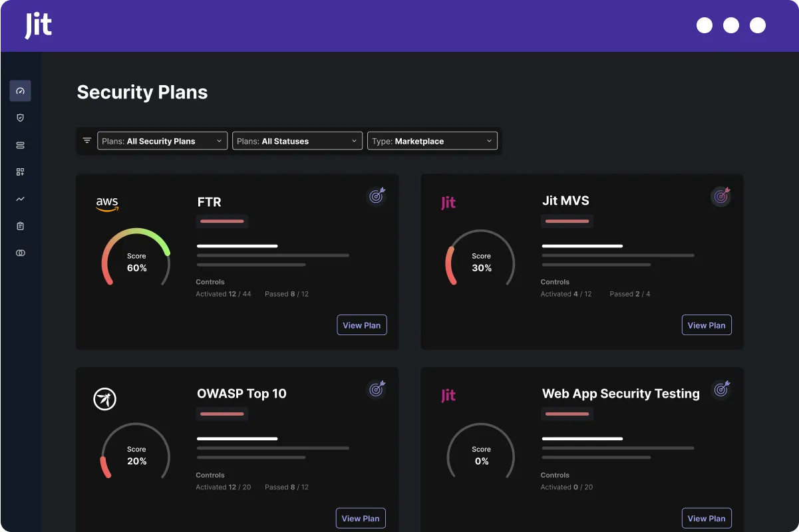Open the pipelines list icon in sidebar
799x532 pixels.
coord(20,144)
